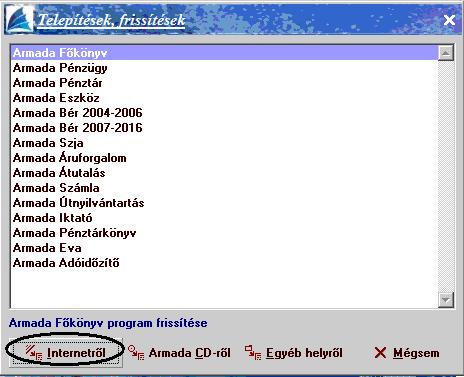Select Armada Útnyilvántartás entry
The height and width of the screenshot is (377, 464).
point(224,203)
